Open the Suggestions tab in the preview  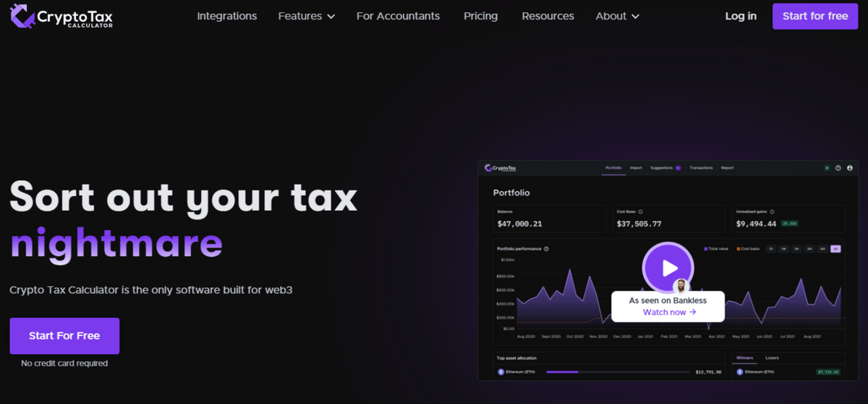(661, 168)
